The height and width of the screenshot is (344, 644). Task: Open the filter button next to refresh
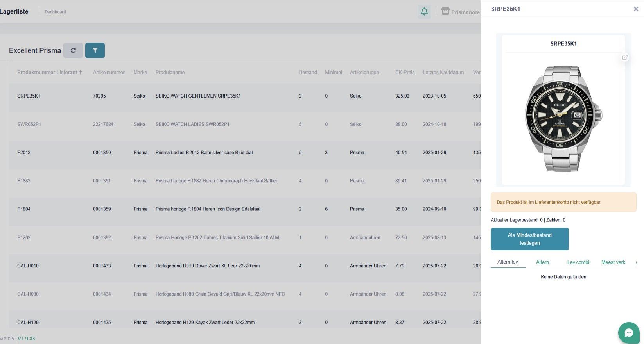95,50
